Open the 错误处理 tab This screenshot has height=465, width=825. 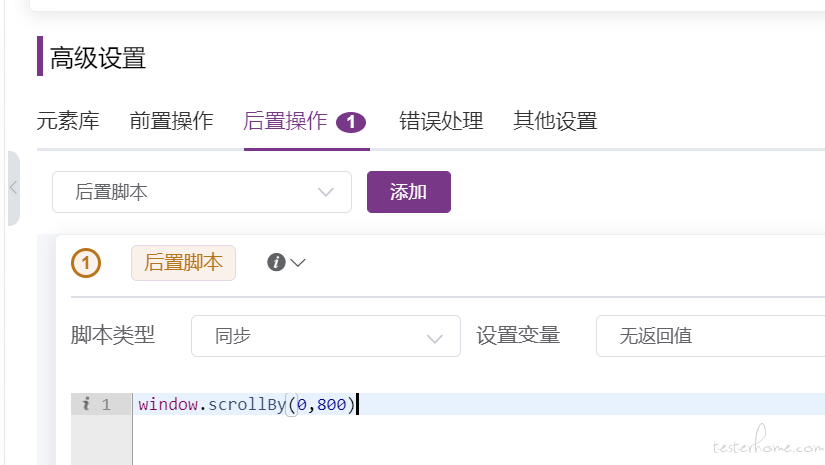[x=441, y=121]
